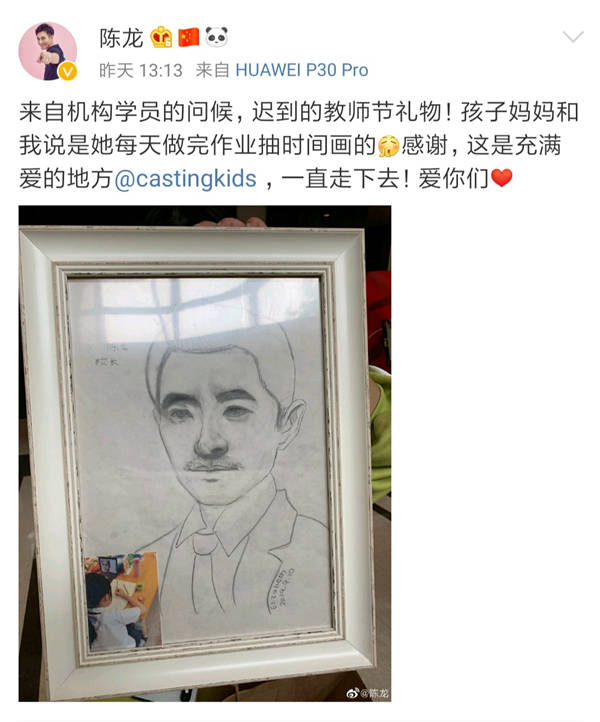Tap the orange verified V badge
600x722 pixels.
[68, 72]
